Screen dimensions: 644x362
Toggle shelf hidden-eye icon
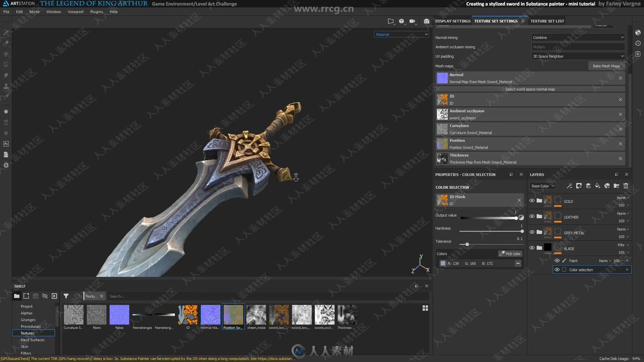pos(45,296)
